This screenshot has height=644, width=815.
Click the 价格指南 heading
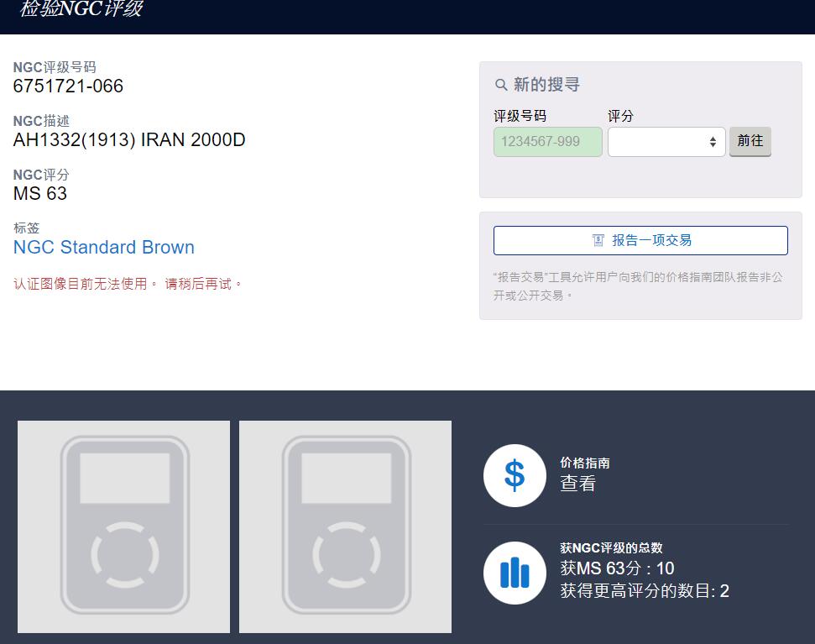(x=585, y=463)
